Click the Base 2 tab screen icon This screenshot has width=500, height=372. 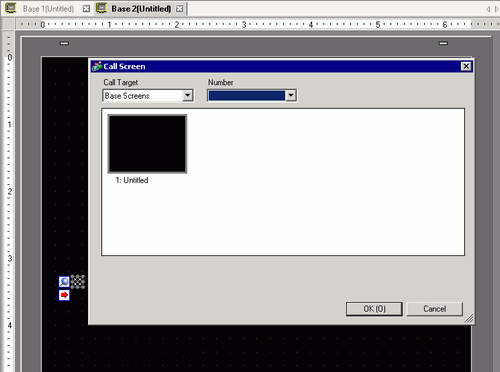pos(101,8)
